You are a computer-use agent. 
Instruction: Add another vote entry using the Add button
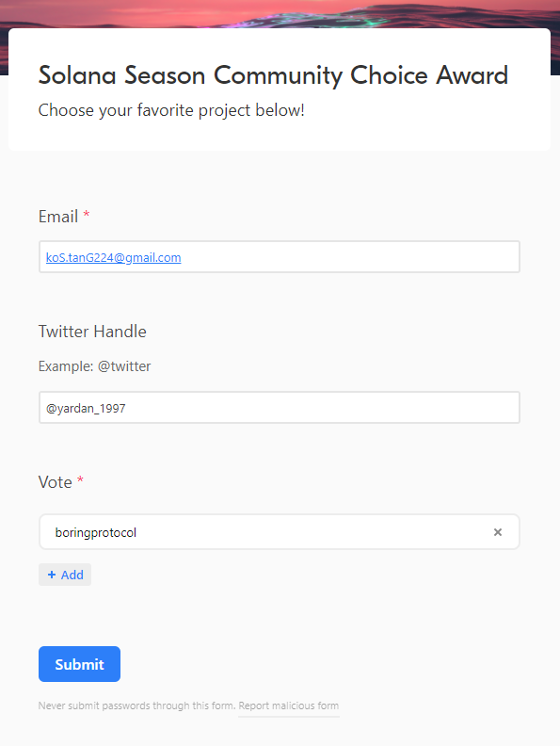coord(65,575)
